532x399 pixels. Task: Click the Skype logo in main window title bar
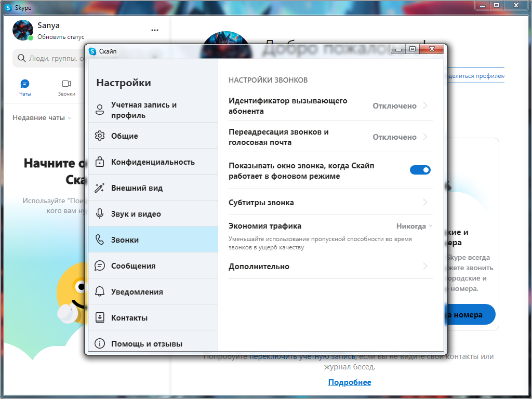(x=8, y=7)
